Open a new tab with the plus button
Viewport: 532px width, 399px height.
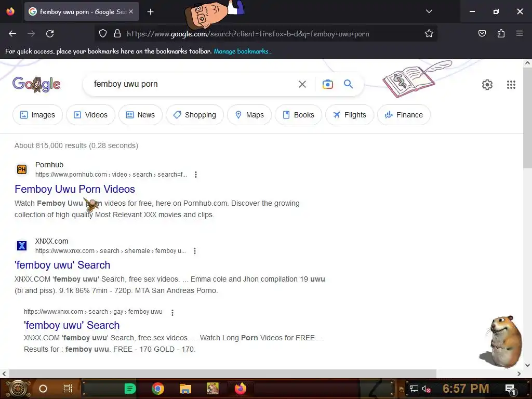click(150, 12)
